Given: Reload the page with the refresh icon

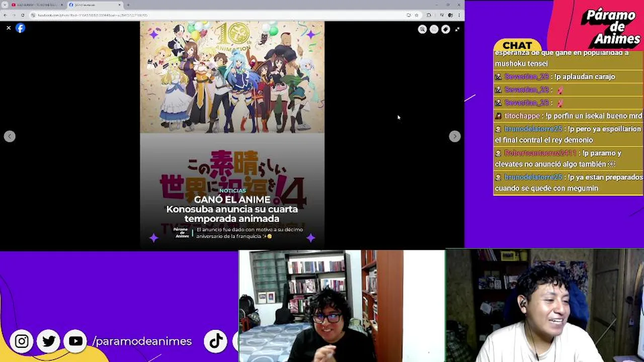Looking at the screenshot, I should pyautogui.click(x=23, y=15).
